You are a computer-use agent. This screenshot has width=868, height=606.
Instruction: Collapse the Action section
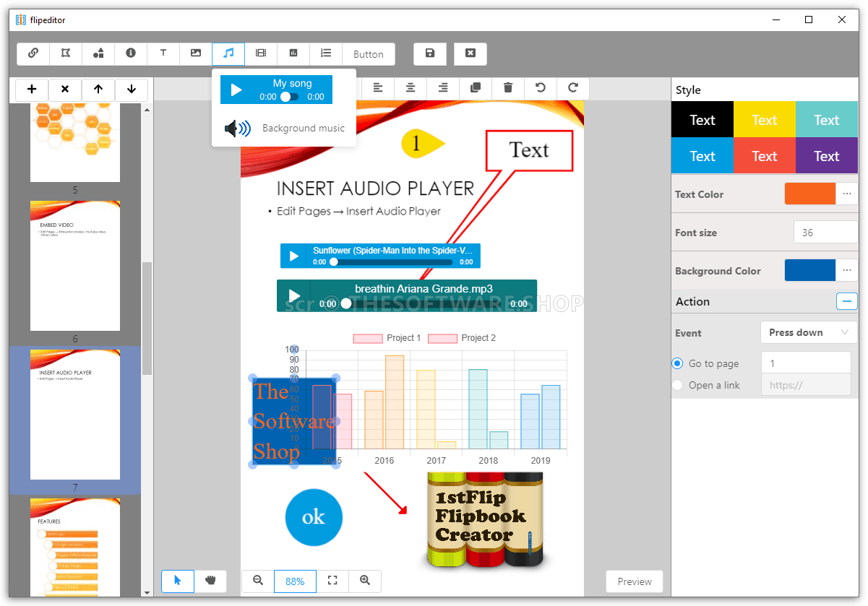(846, 301)
